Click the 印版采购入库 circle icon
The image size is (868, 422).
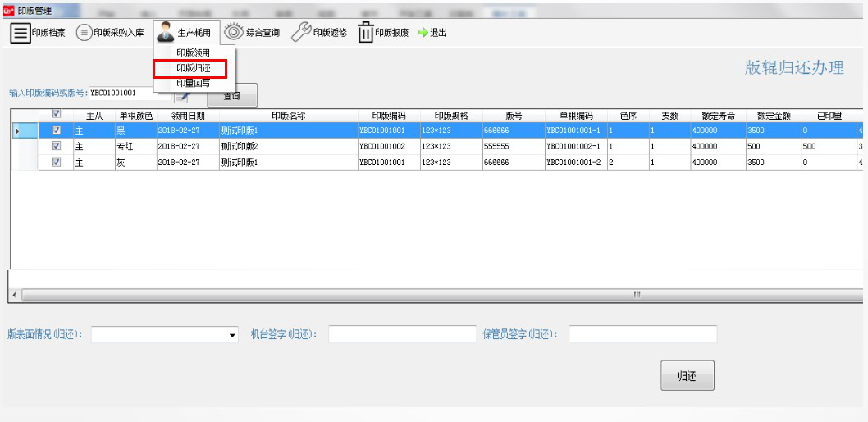84,33
